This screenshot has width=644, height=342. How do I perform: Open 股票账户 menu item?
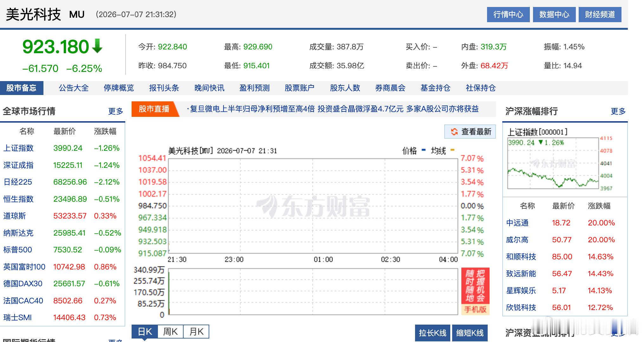click(300, 88)
